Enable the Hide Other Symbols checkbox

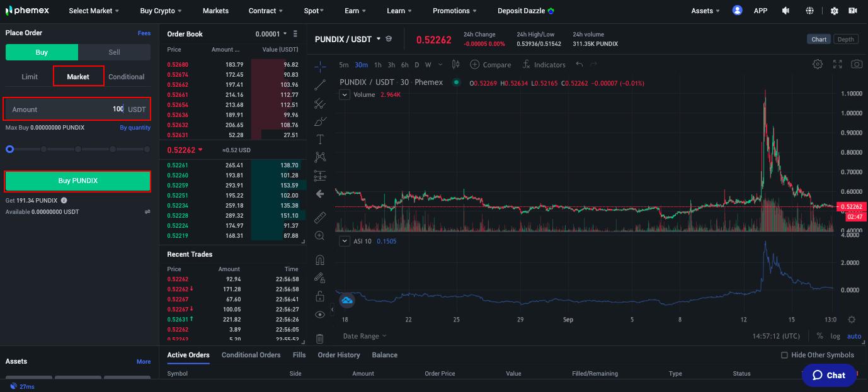784,355
